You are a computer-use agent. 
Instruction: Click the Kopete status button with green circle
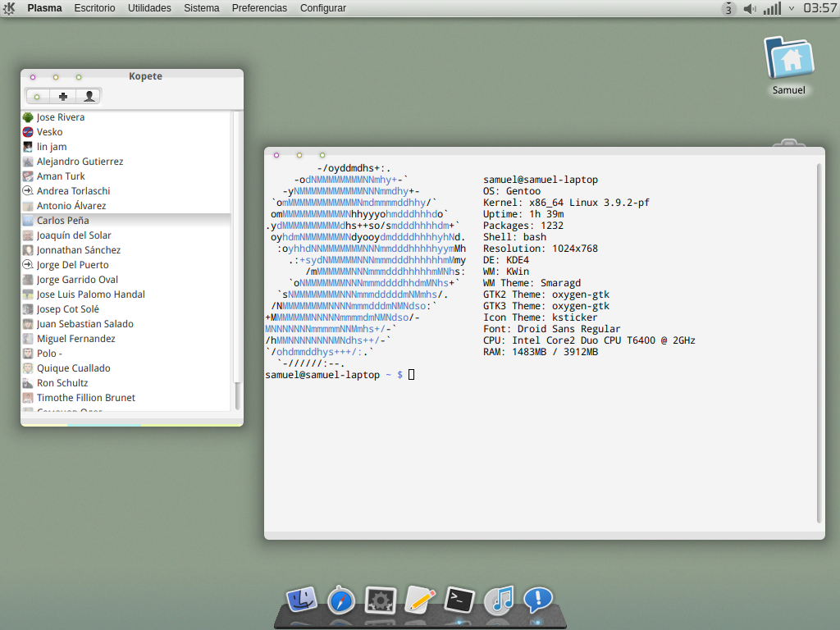pos(37,97)
